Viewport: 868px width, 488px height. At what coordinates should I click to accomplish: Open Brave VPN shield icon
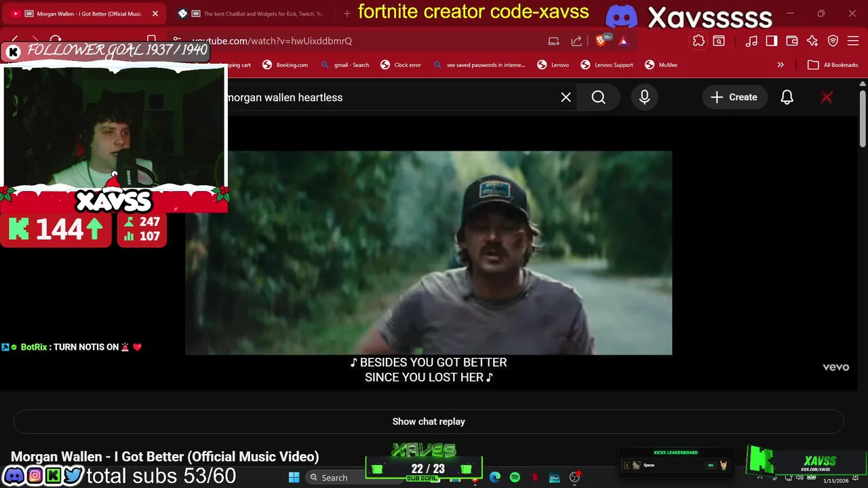(x=833, y=41)
